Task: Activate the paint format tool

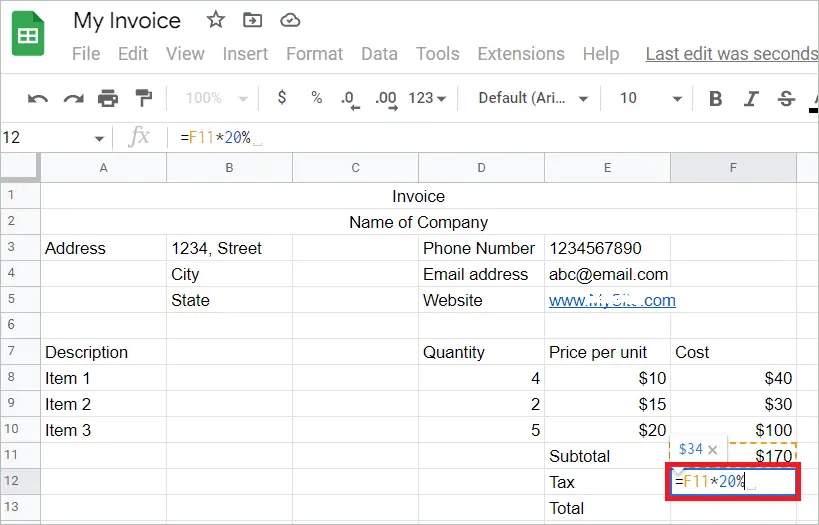Action: [x=143, y=98]
